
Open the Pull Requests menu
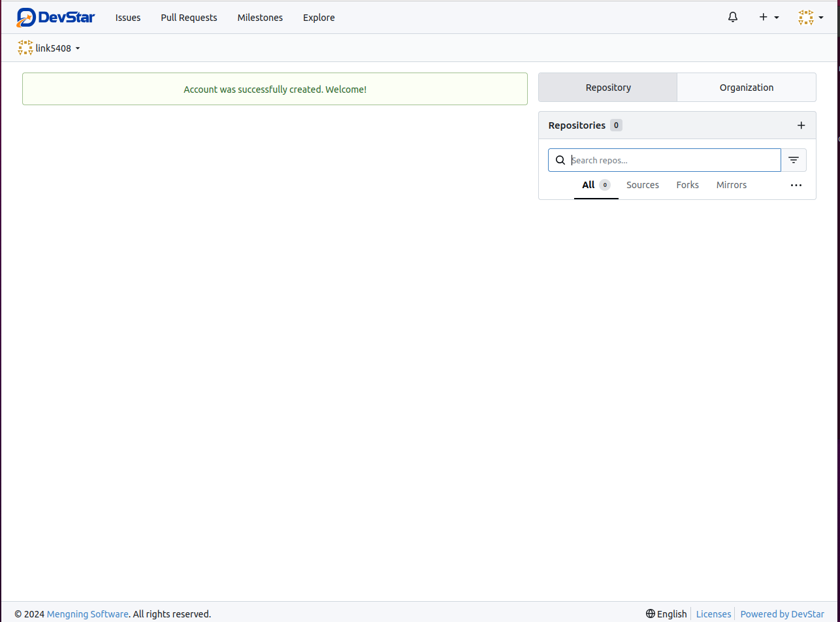[x=189, y=18]
